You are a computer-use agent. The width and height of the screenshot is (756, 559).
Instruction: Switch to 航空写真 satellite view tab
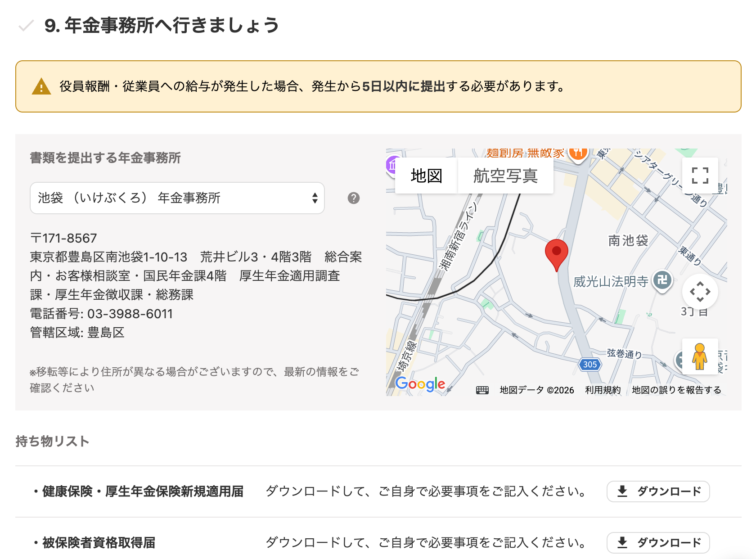tap(506, 176)
